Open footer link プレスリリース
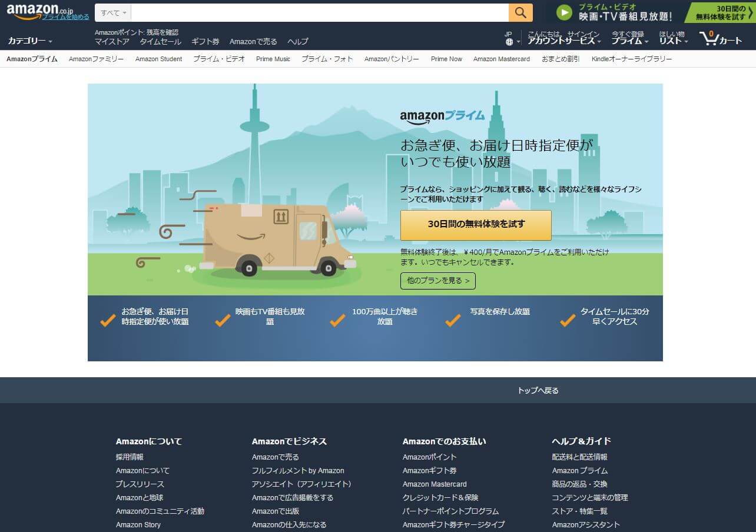Screen dimensions: 756x532 (140, 484)
